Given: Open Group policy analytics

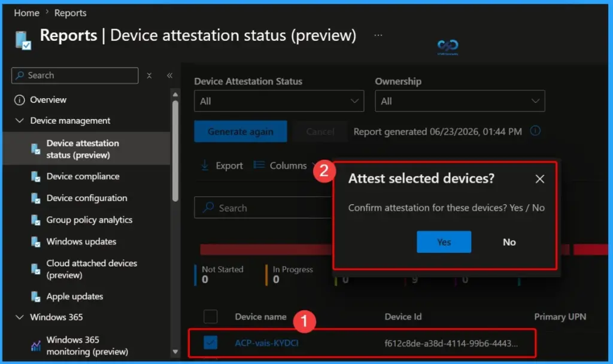Looking at the screenshot, I should coord(89,220).
